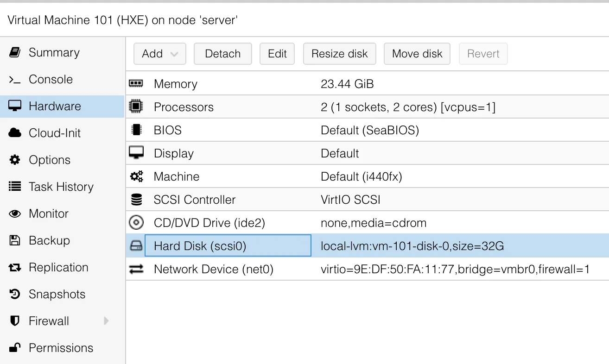Click the Machine gears icon

(136, 176)
